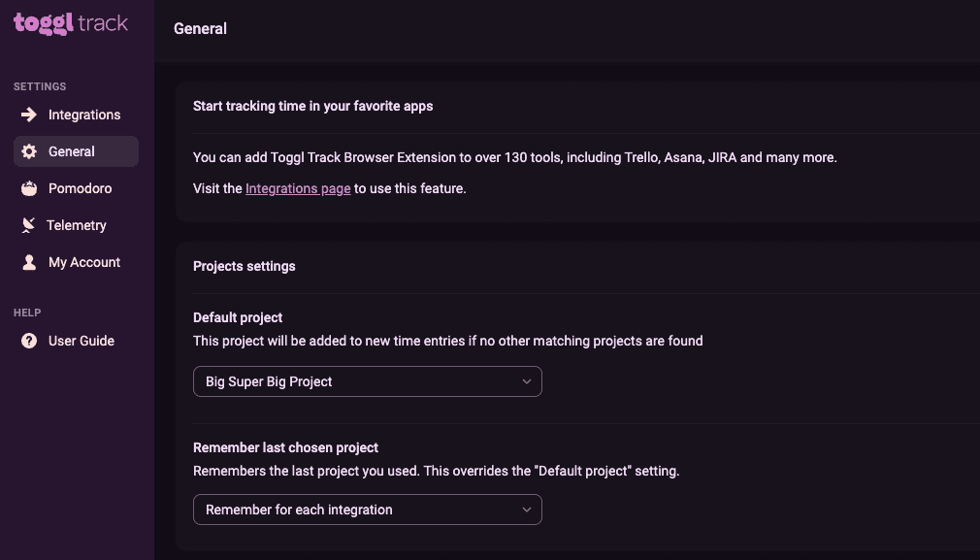Click the User Guide question mark icon
This screenshot has width=980, height=560.
point(29,341)
